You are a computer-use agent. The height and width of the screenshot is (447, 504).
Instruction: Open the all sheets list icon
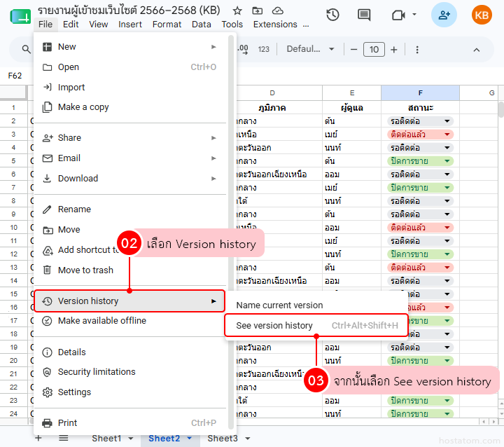[63, 438]
